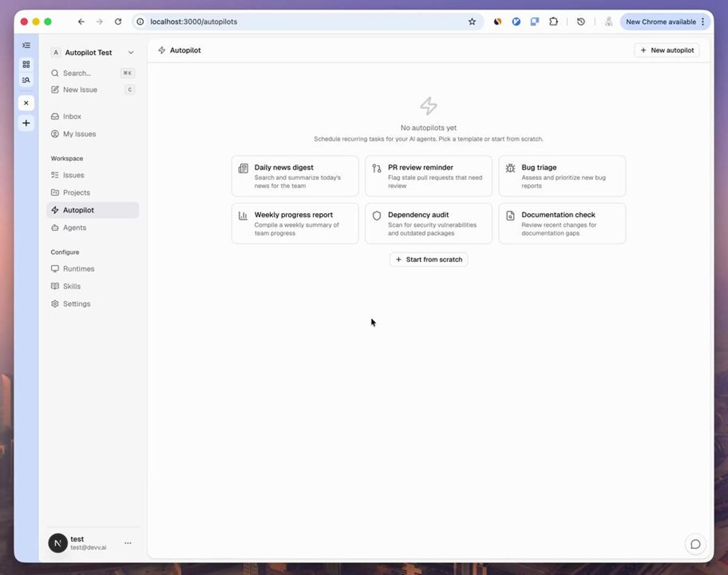728x575 pixels.
Task: Open the blue checkmark extension icon
Action: 516,22
